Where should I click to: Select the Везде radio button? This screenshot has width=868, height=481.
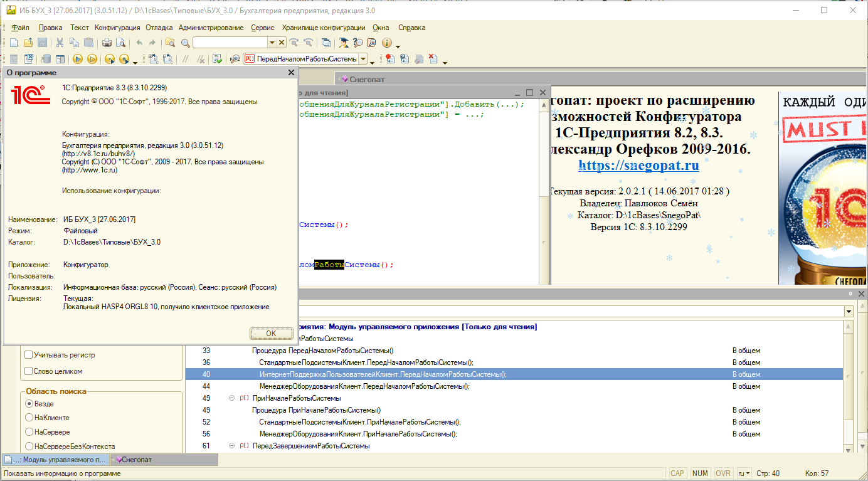pos(29,403)
